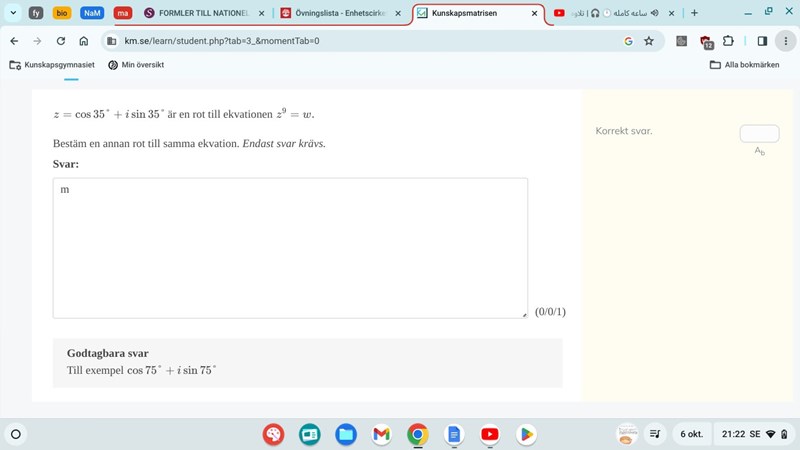Click inside the Svar answer text area

click(290, 248)
